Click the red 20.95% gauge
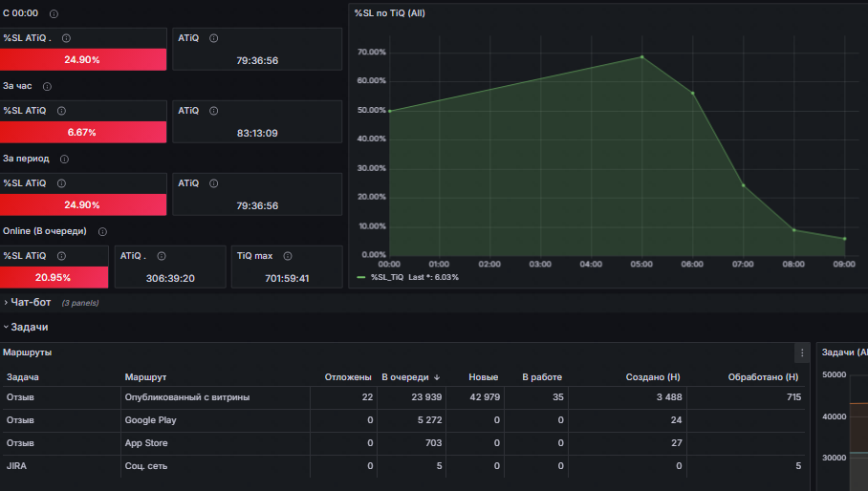The image size is (868, 491). pos(54,277)
